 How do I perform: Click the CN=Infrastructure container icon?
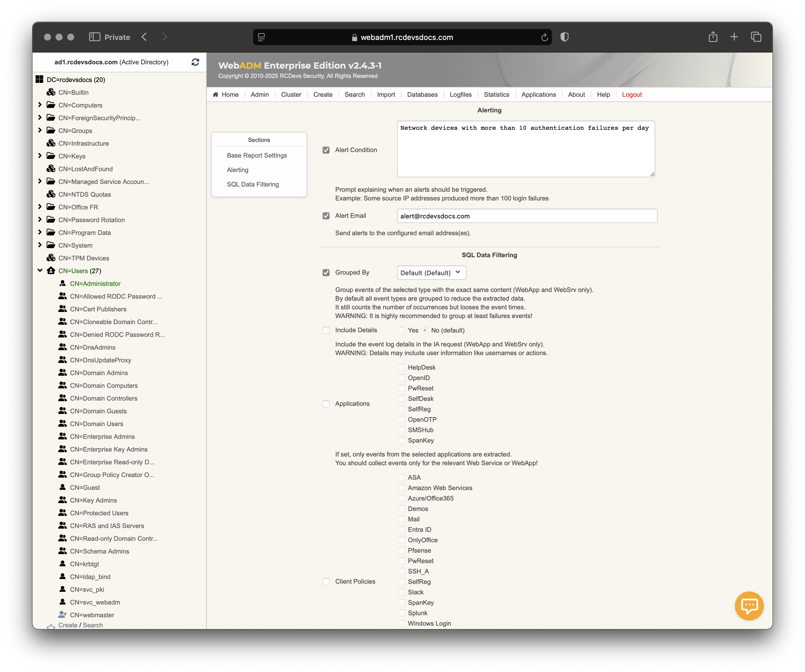point(51,143)
